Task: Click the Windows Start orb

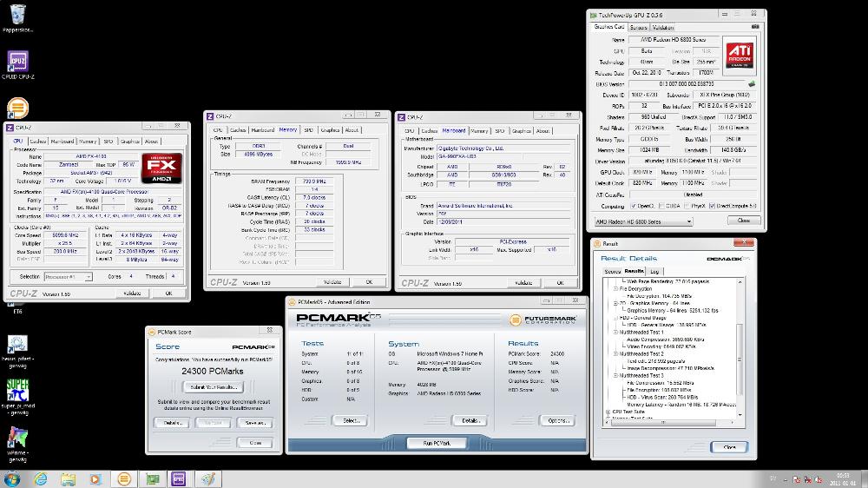Action: pos(11,478)
